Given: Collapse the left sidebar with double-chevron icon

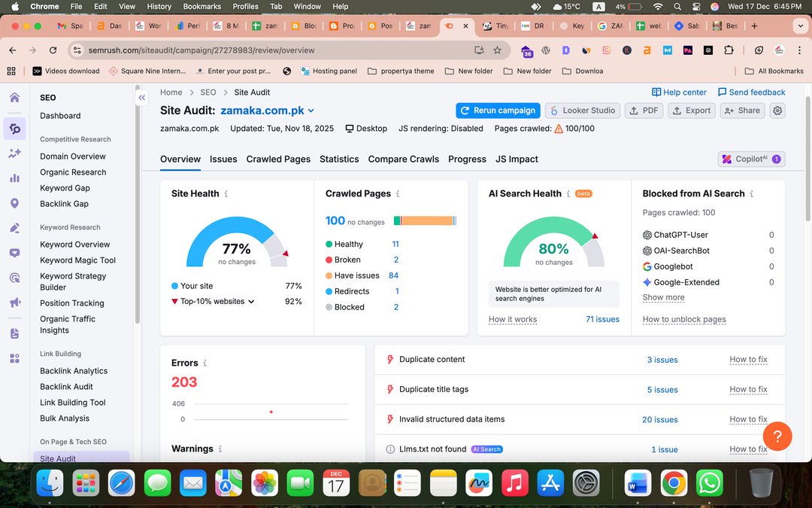Looking at the screenshot, I should coord(141,98).
